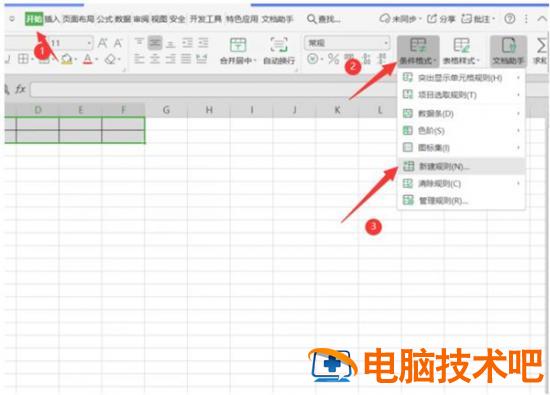Open the 合并居中 dropdown arrow
The height and width of the screenshot is (395, 550).
(255, 61)
